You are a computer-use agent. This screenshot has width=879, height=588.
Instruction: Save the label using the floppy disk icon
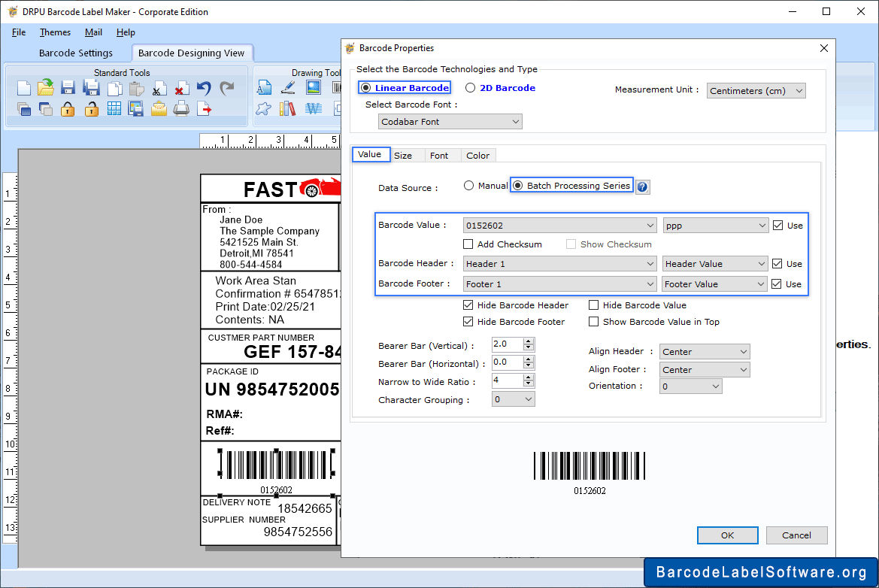click(x=68, y=88)
